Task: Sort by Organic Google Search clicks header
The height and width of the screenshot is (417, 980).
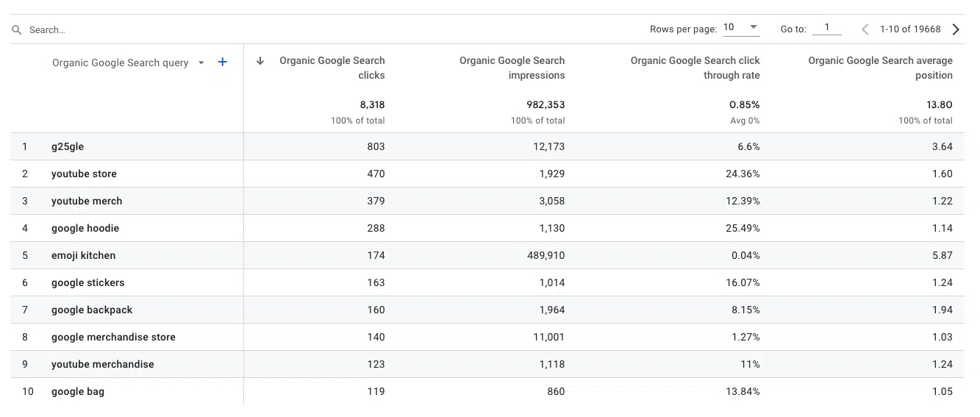Action: (x=332, y=68)
